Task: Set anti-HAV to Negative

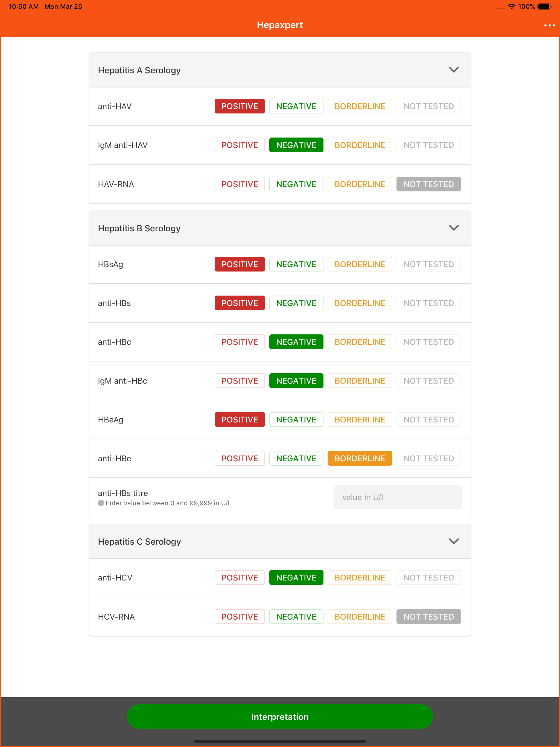Action: coord(296,106)
